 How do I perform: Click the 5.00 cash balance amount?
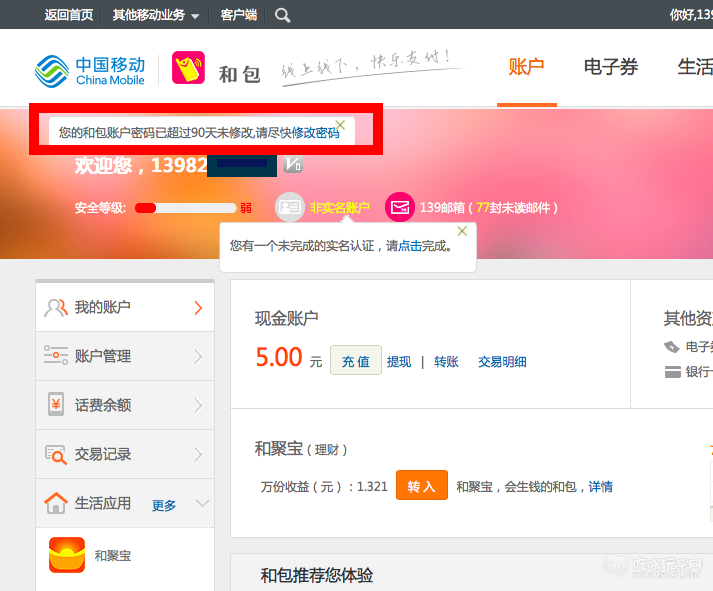tap(278, 357)
